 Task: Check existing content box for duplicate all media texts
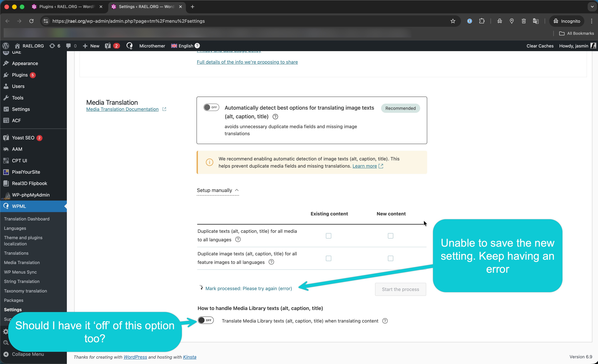(x=328, y=236)
